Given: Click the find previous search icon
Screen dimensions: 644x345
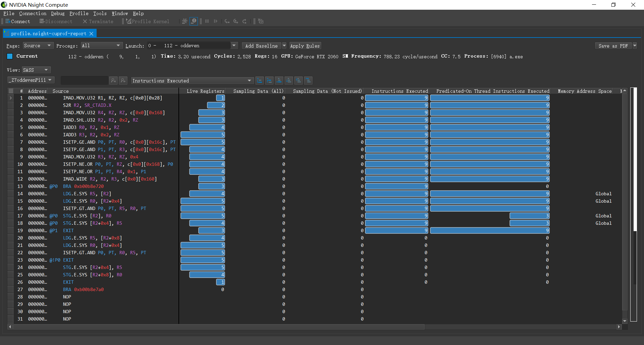Looking at the screenshot, I should pyautogui.click(x=123, y=80).
